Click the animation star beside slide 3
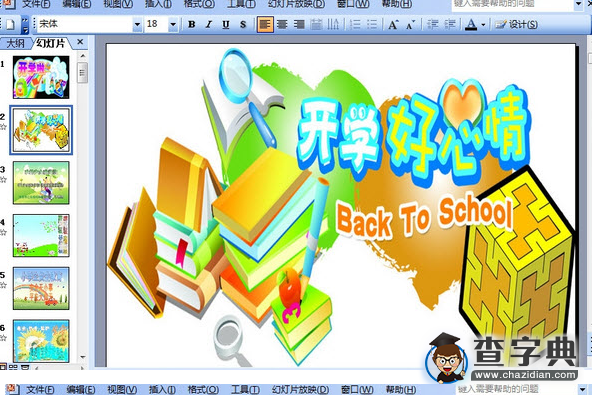The height and width of the screenshot is (395, 592). coord(3,179)
